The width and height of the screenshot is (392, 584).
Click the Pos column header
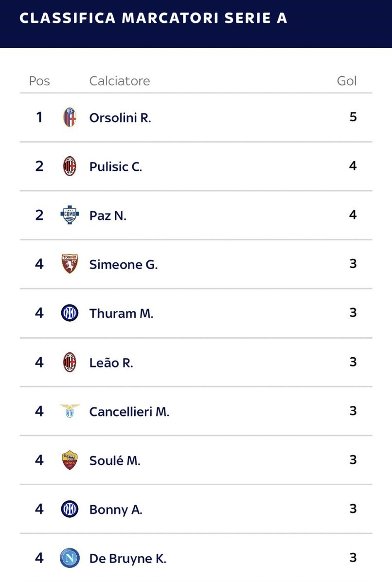point(39,81)
